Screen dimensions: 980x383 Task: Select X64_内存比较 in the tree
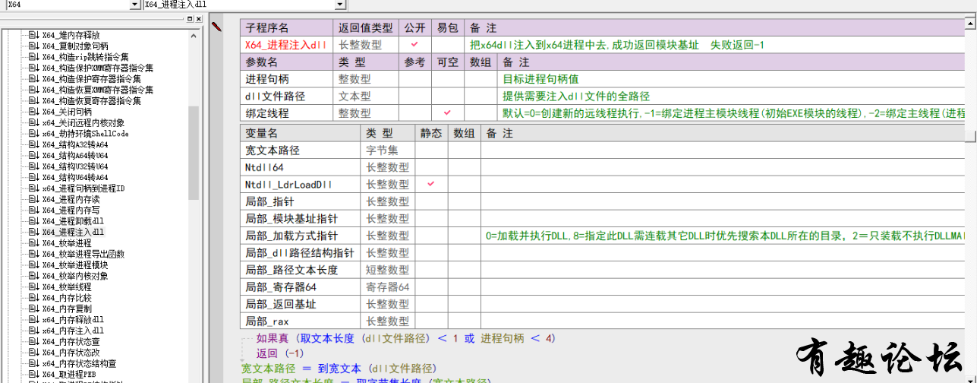(66, 298)
